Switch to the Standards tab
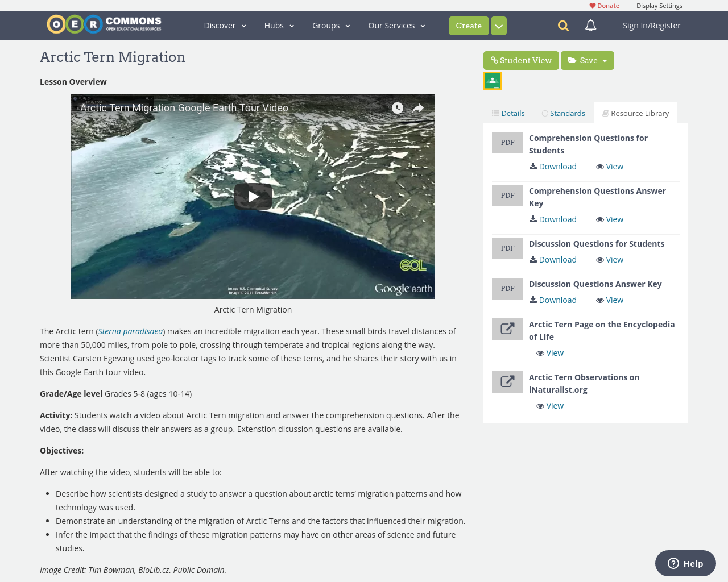Screen dimensions: 728x582 pos(563,113)
